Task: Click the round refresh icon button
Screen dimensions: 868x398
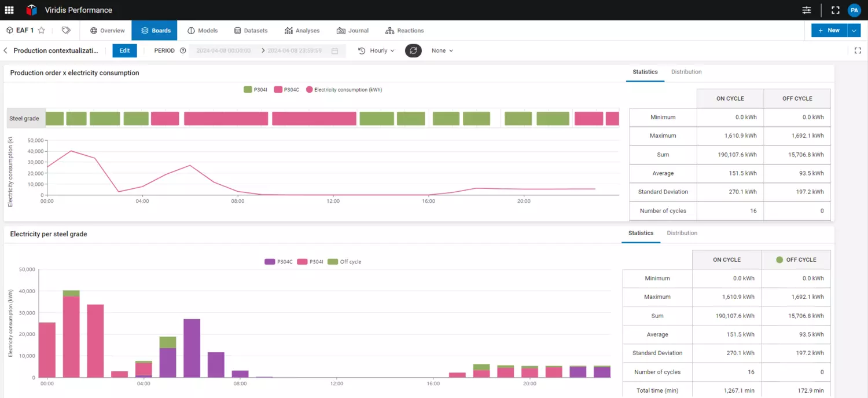Action: click(413, 50)
